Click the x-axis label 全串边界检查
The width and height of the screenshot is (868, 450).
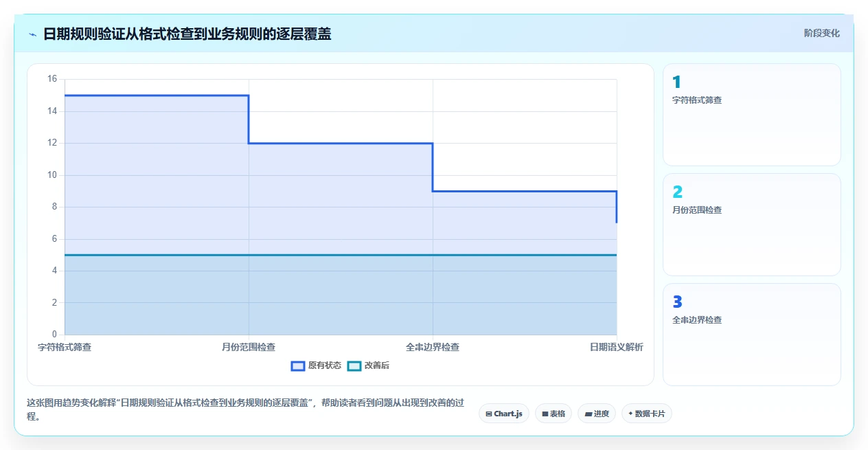[433, 347]
